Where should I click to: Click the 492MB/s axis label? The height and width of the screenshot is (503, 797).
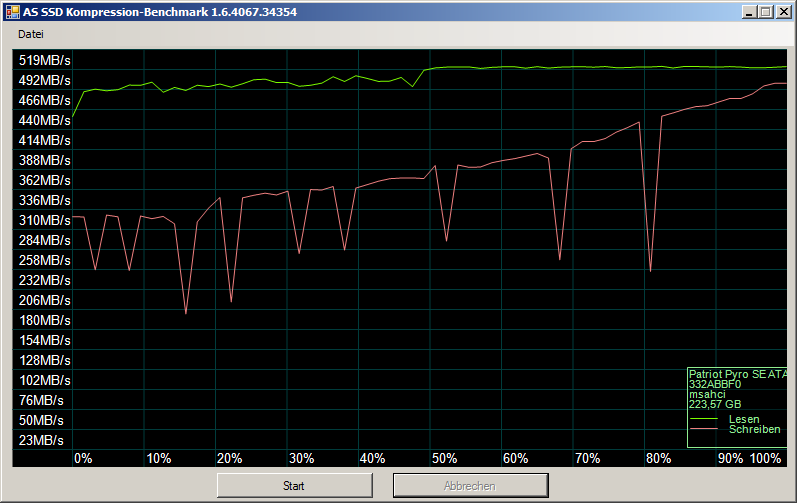tap(44, 80)
